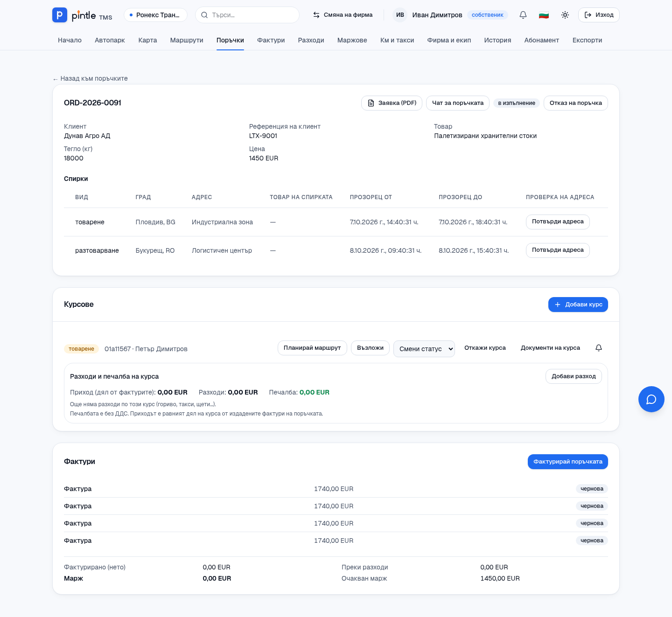Click the course notification bell icon

(x=599, y=348)
